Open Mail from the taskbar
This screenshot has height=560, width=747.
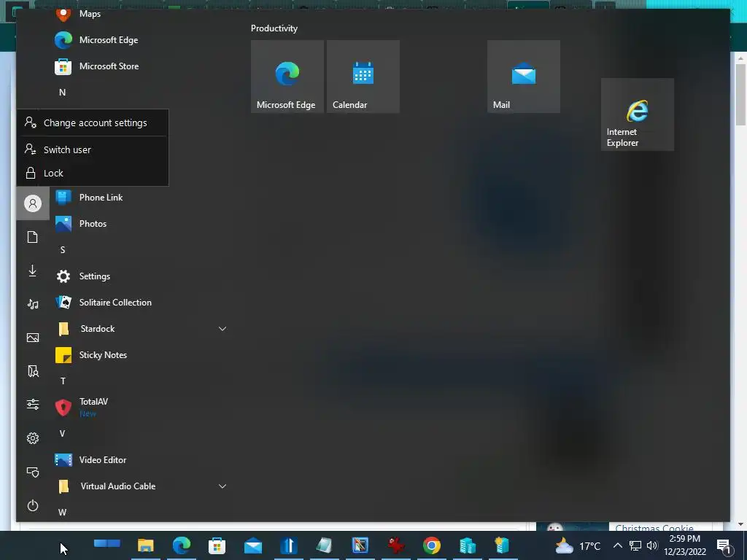pos(253,545)
